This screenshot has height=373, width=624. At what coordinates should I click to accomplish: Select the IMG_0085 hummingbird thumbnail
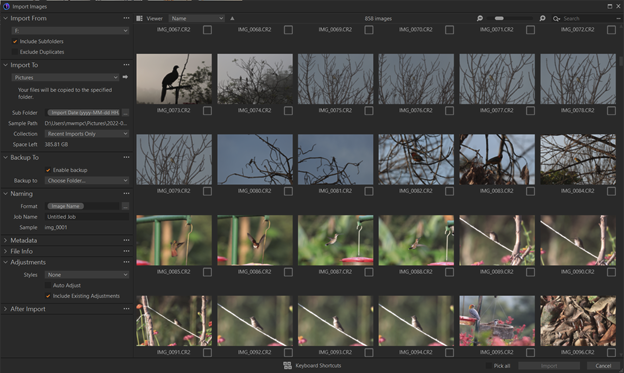(174, 240)
